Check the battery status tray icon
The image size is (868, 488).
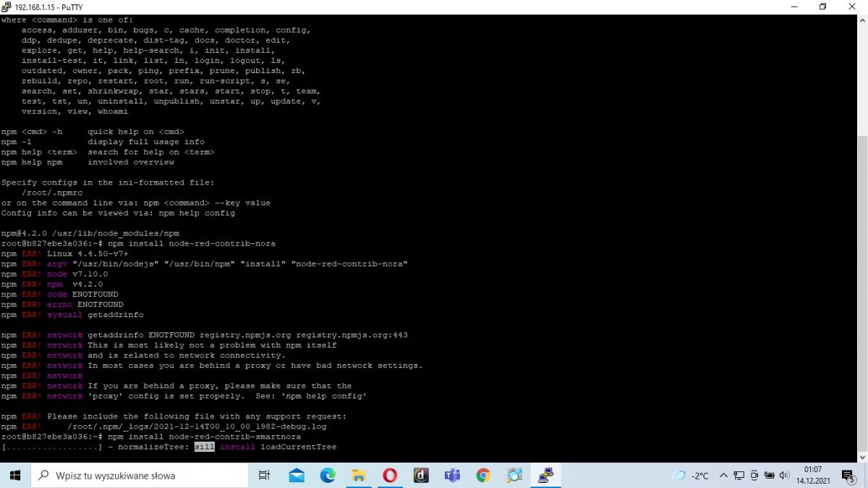(769, 476)
